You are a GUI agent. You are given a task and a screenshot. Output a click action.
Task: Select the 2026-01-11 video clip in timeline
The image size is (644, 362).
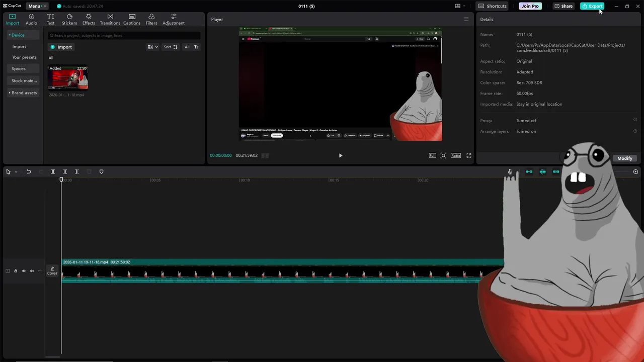pyautogui.click(x=283, y=271)
